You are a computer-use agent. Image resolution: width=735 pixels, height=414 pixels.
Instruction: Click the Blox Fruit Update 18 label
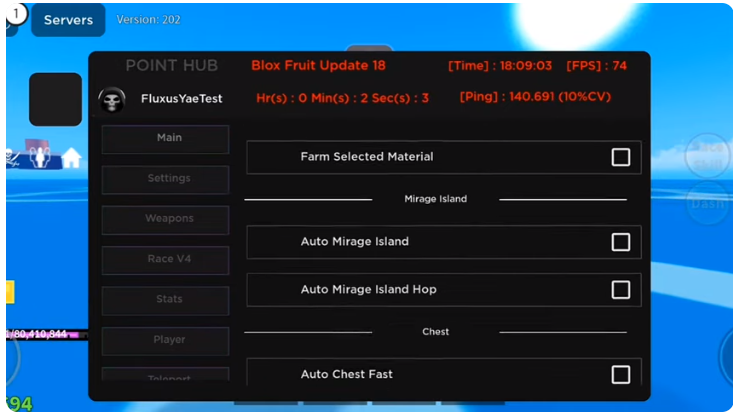318,66
